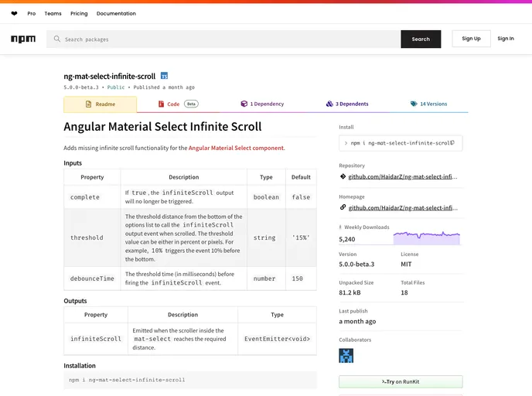Open the Teams menu item
Image resolution: width=532 pixels, height=396 pixels.
tap(53, 14)
